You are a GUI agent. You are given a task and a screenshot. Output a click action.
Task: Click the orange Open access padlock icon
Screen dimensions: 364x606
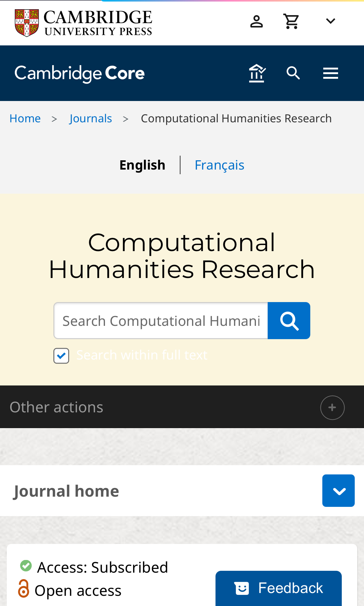(x=24, y=588)
